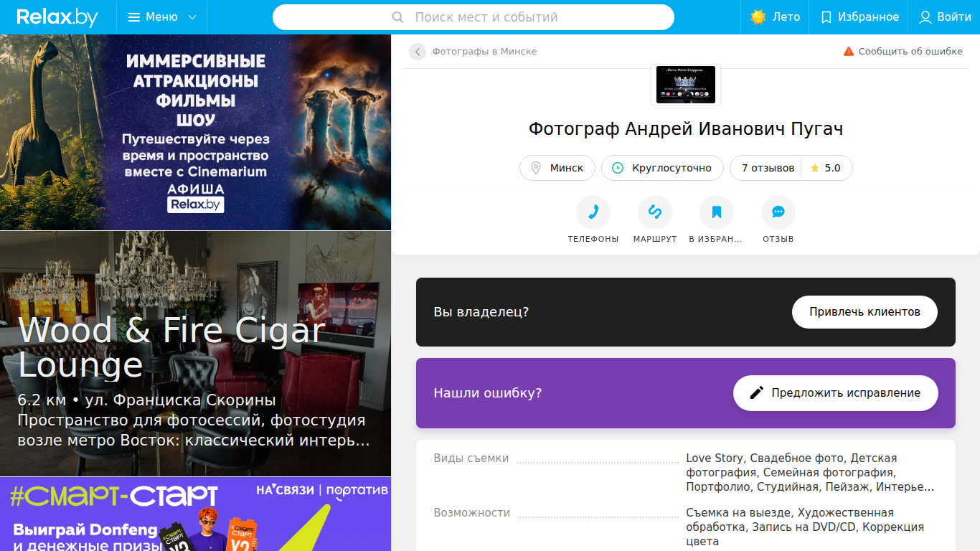Add the photographer to favorites via the bookmark icon
Screen dimensions: 980x551
tap(717, 212)
